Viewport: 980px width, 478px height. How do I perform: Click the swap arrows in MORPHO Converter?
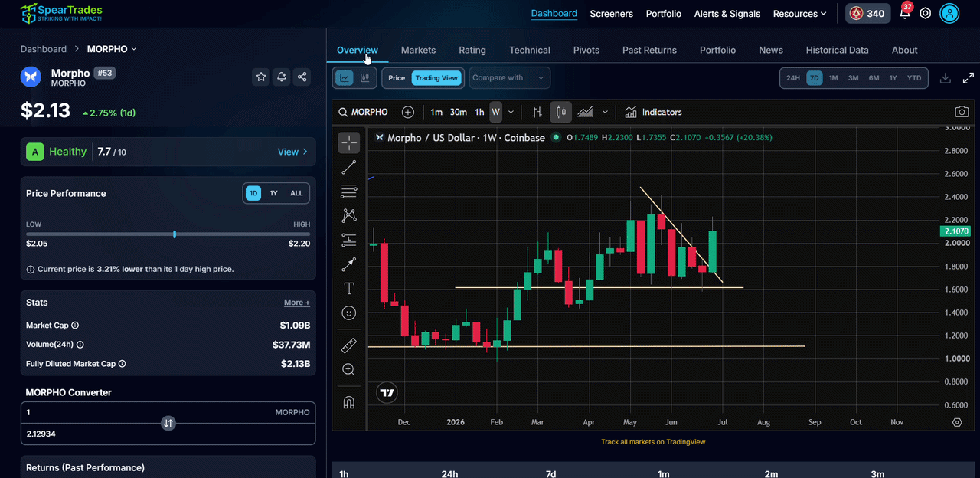pos(168,423)
